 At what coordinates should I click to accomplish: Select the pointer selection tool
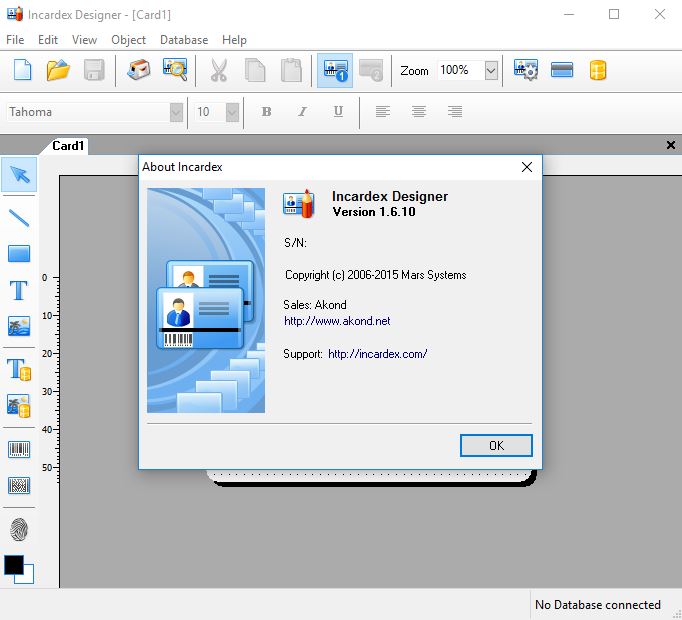coord(19,175)
